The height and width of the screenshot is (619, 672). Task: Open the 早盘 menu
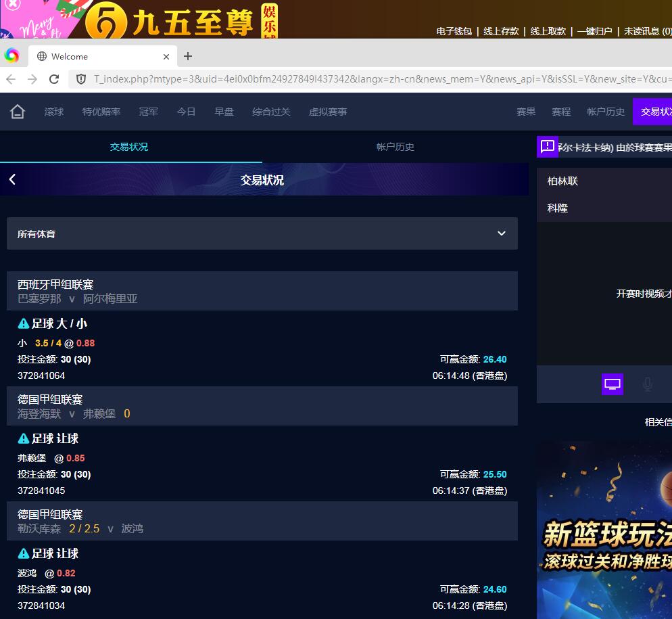tap(224, 112)
